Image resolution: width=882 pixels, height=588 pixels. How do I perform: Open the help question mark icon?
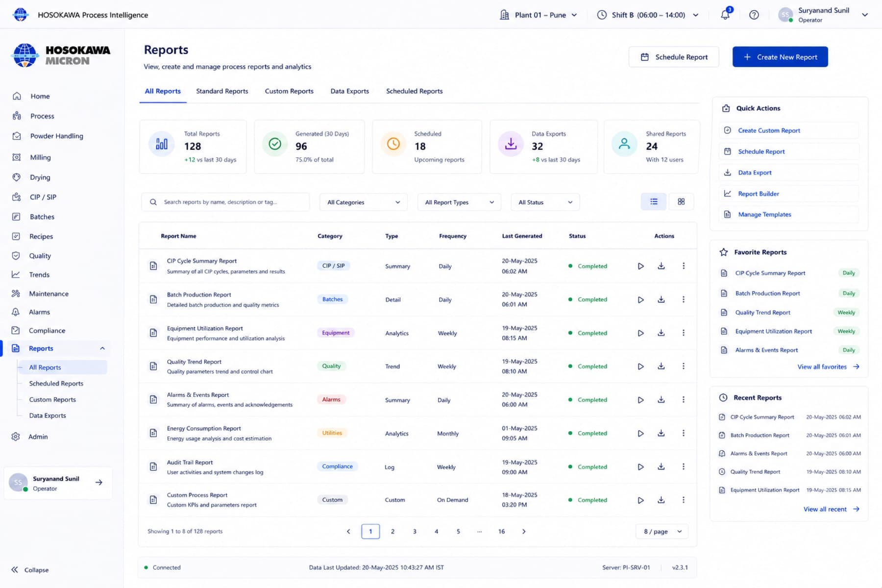754,15
